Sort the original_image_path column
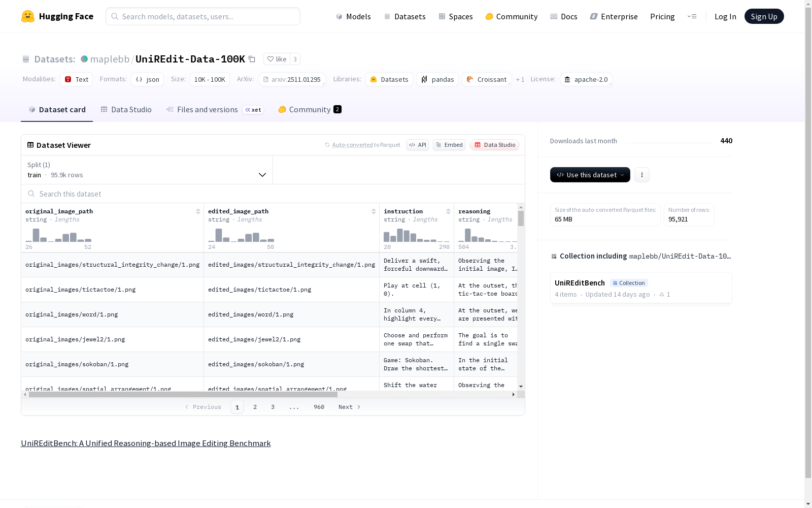 pyautogui.click(x=198, y=211)
